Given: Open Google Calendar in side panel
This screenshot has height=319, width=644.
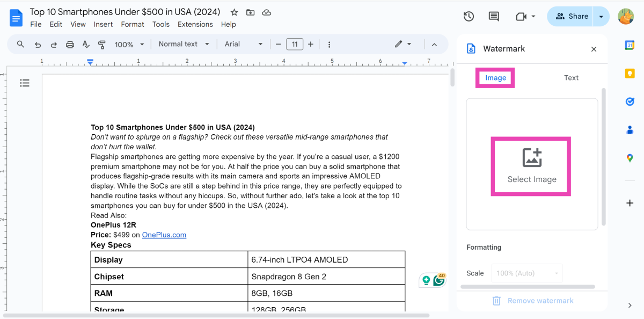Looking at the screenshot, I should click(630, 46).
